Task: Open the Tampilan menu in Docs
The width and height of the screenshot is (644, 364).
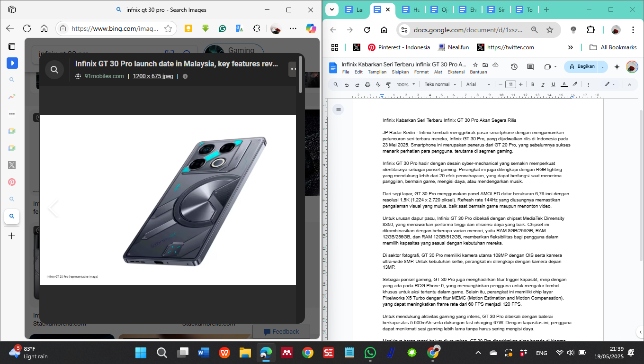Action: [x=377, y=72]
